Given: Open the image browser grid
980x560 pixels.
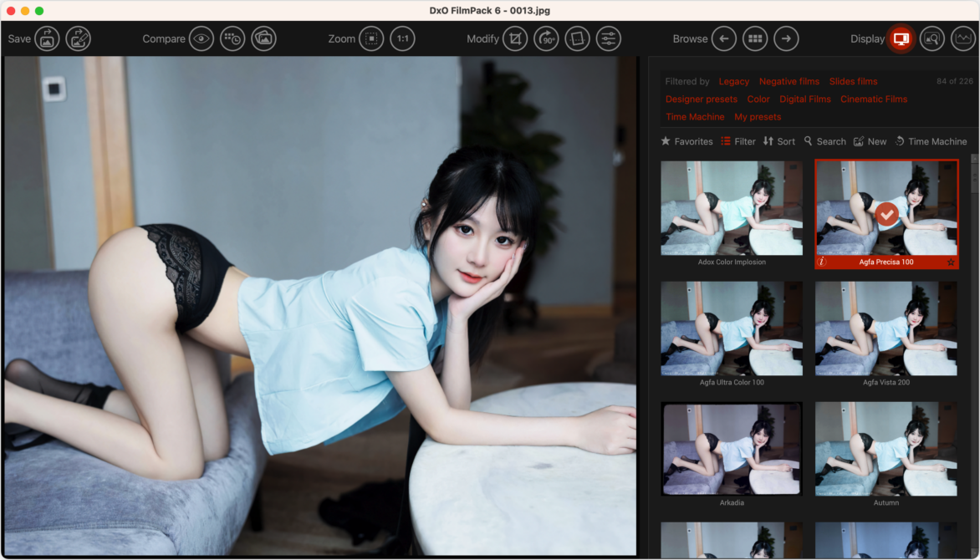Looking at the screenshot, I should [x=755, y=38].
